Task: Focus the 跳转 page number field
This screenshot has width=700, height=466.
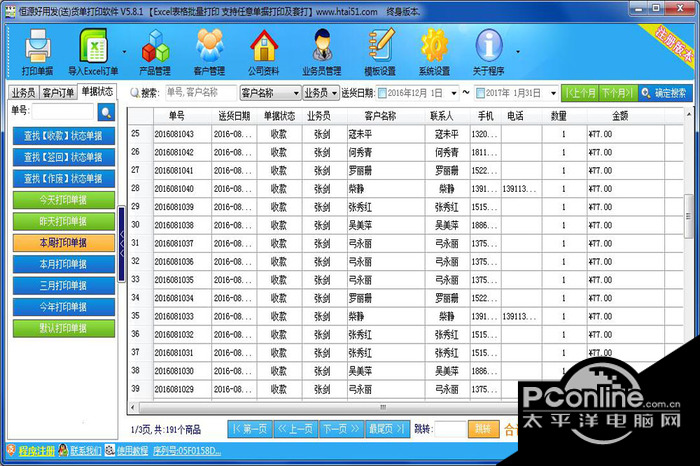Action: 450,429
